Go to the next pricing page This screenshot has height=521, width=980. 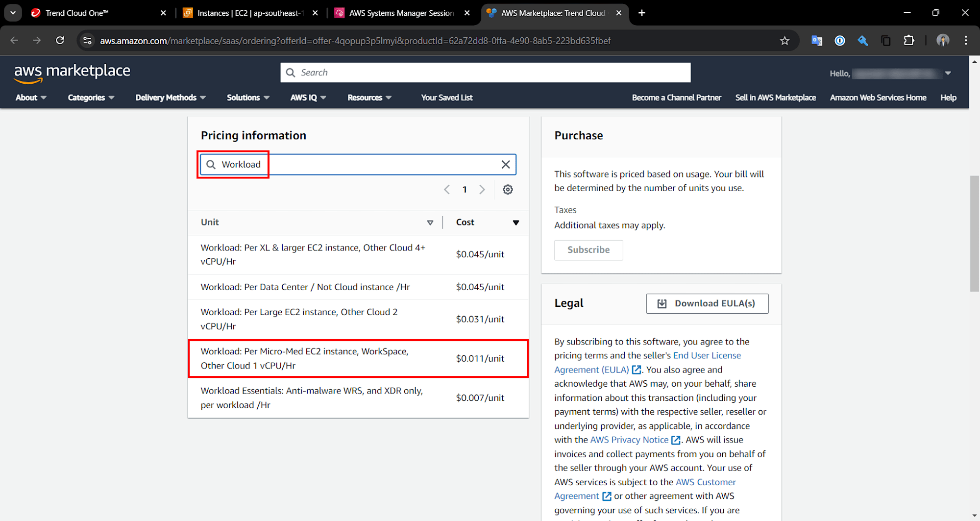point(482,190)
